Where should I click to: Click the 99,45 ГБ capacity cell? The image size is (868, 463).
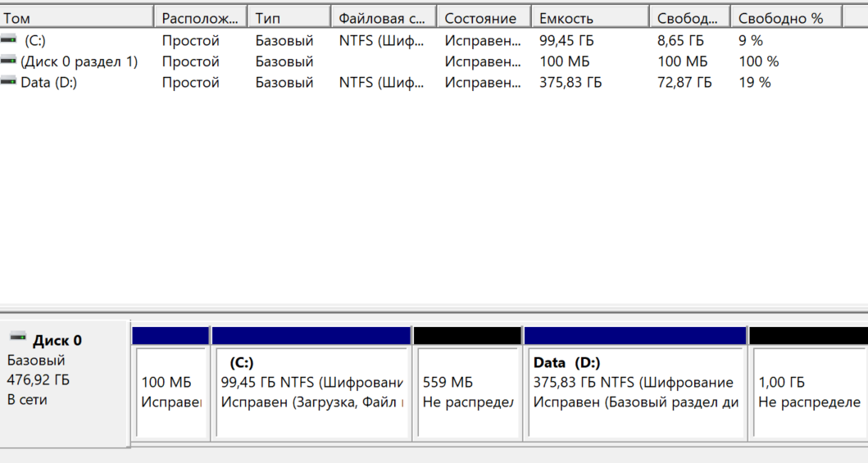[566, 40]
